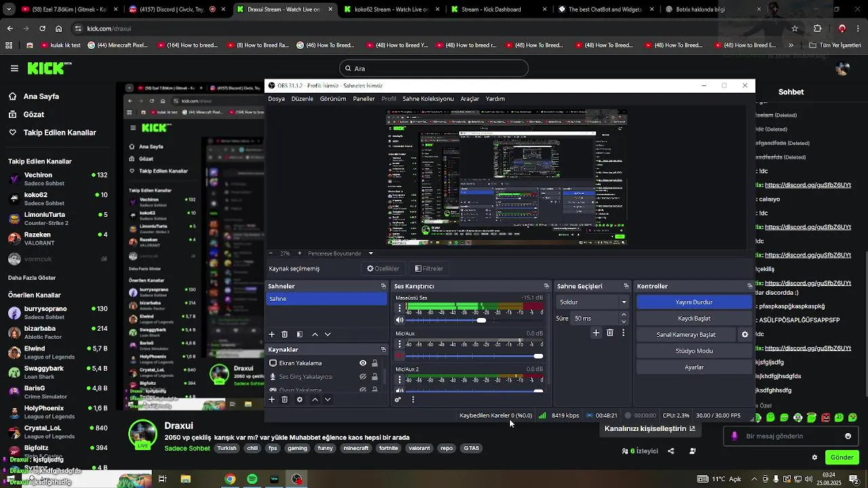Decrease transition Süre with down arrow

[623, 321]
